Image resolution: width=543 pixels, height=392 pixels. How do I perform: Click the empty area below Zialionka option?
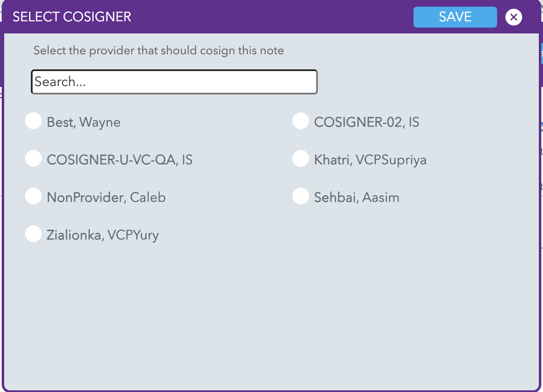click(x=271, y=318)
